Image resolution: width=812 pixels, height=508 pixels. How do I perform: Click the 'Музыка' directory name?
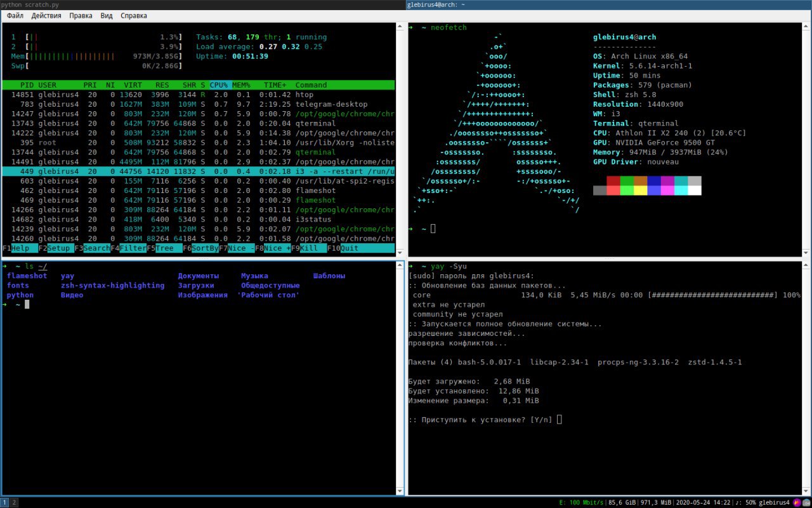click(254, 276)
